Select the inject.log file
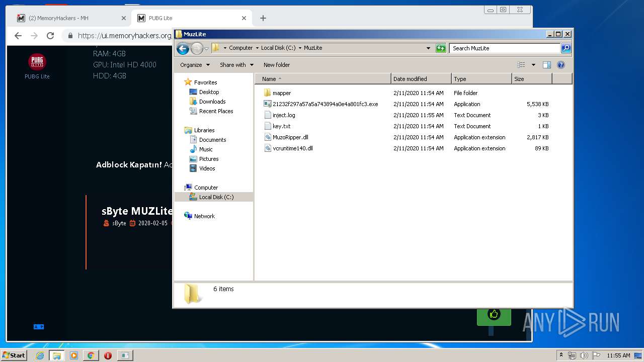Image resolution: width=644 pixels, height=362 pixels. (284, 115)
